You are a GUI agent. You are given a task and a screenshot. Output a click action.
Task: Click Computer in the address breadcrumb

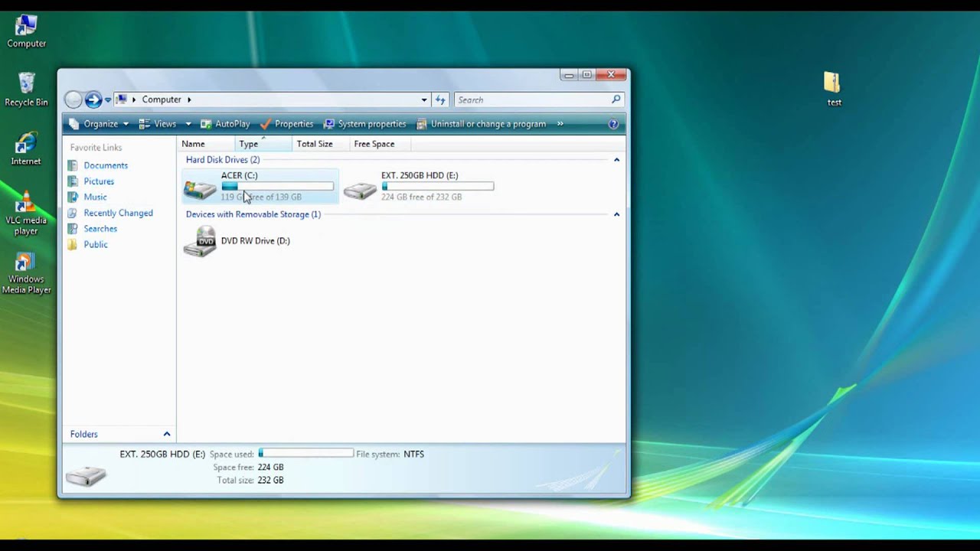162,99
